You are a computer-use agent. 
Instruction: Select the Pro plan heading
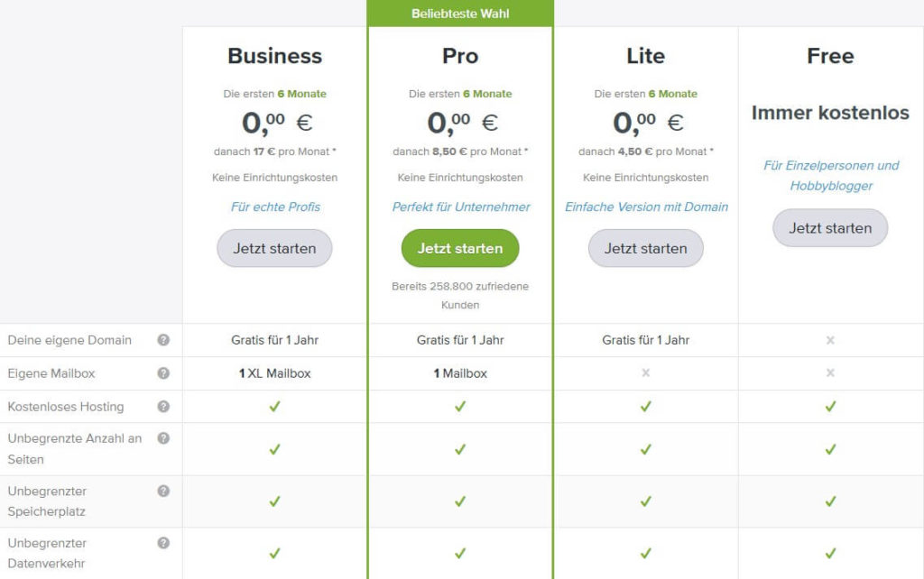click(x=460, y=56)
